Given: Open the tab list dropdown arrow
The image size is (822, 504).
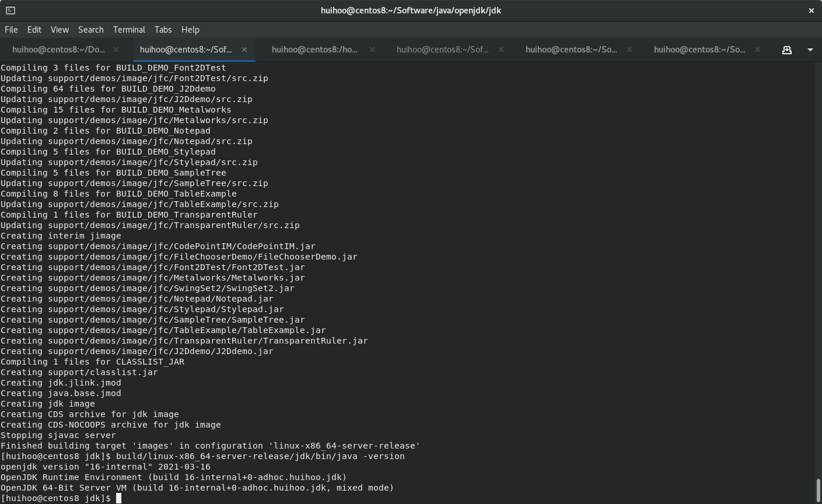Looking at the screenshot, I should point(810,50).
